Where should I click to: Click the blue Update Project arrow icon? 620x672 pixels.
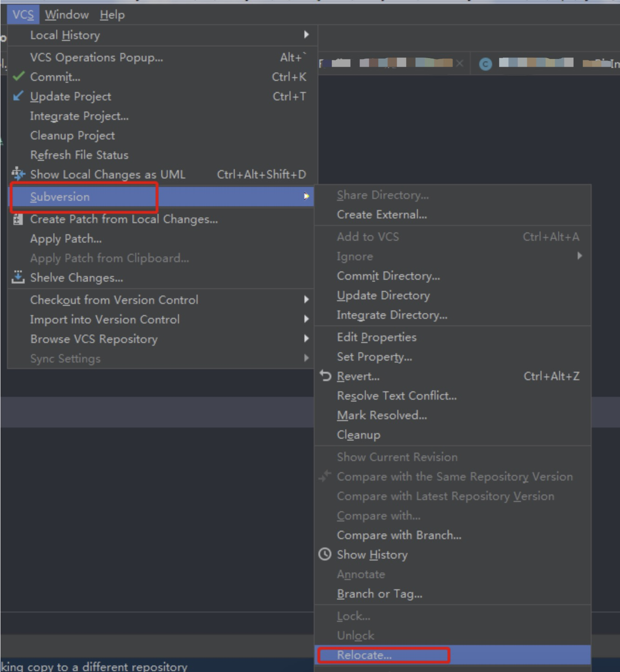pyautogui.click(x=18, y=96)
